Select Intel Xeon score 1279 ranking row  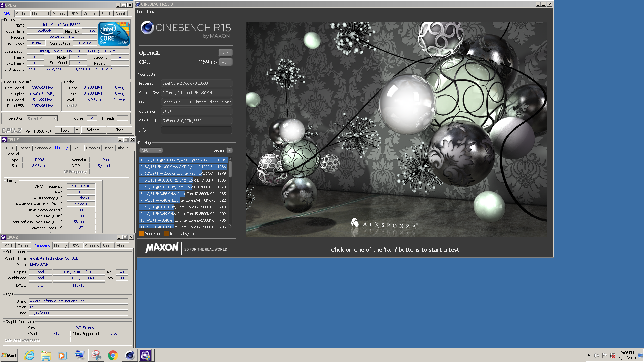183,173
